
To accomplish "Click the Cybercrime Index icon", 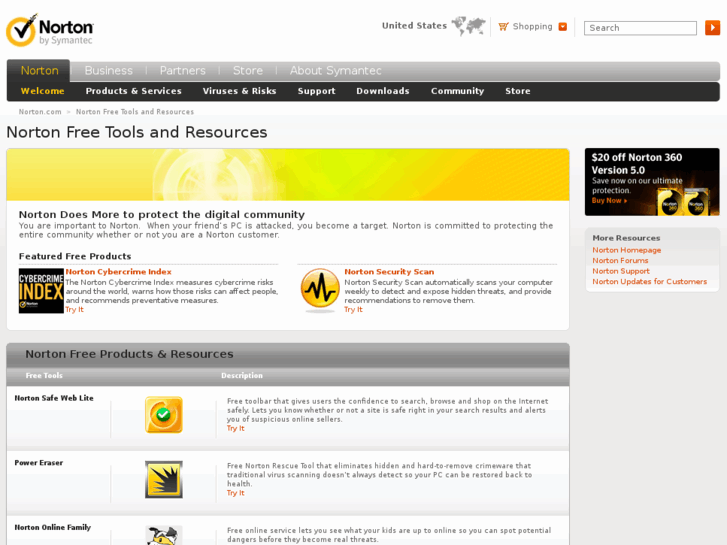I will tap(41, 291).
